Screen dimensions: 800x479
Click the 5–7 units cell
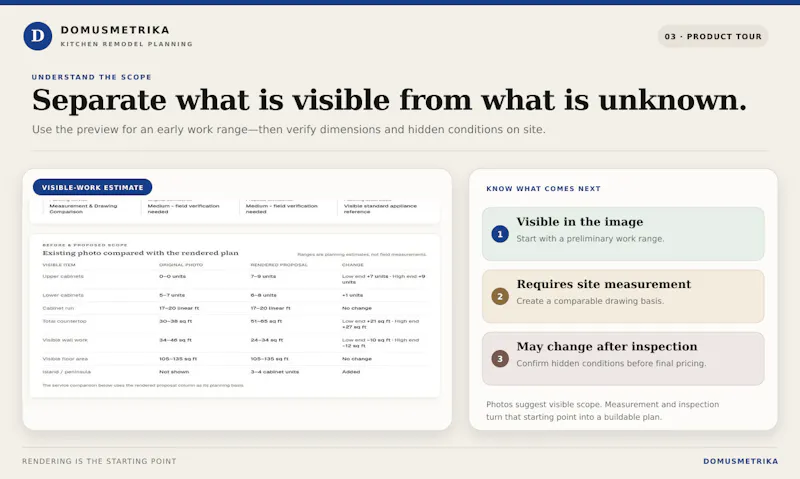tap(172, 295)
